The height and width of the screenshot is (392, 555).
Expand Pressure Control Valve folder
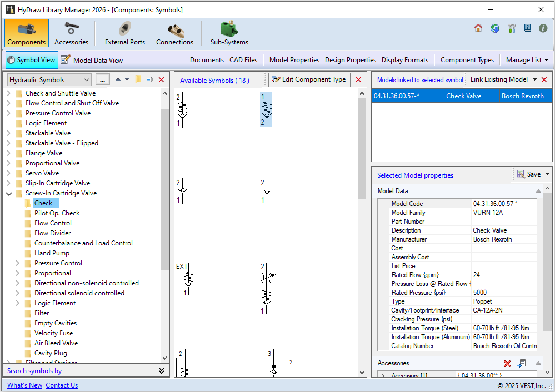[x=9, y=114]
